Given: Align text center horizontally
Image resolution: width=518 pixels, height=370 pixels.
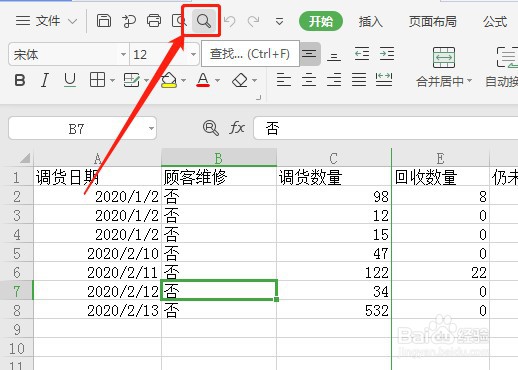Looking at the screenshot, I should click(x=309, y=80).
